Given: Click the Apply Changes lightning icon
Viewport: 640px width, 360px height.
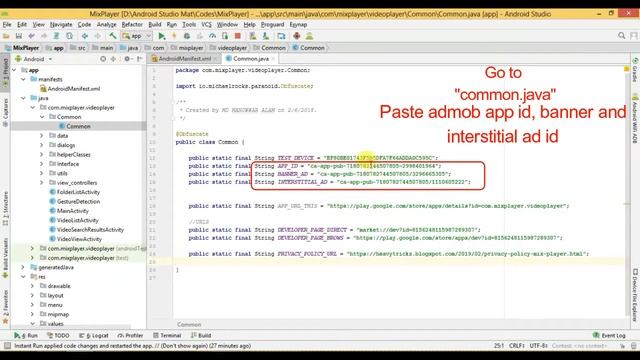Looking at the screenshot, I should pyautogui.click(x=174, y=36).
